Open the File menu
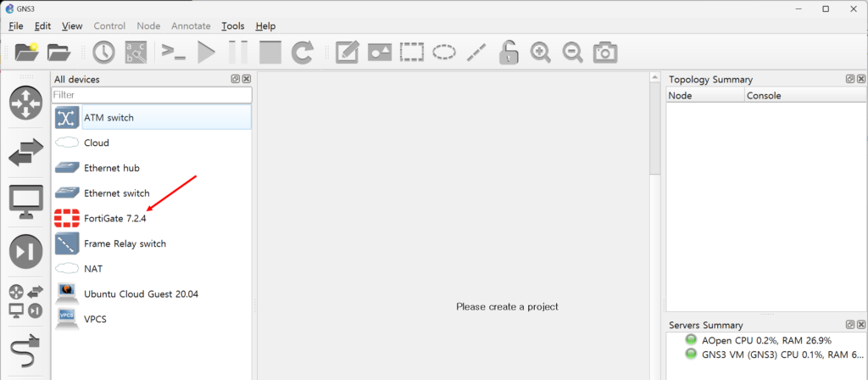 16,26
